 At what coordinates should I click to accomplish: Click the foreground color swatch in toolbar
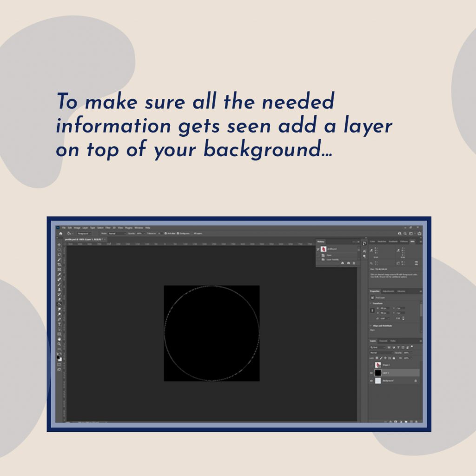[x=58, y=357]
